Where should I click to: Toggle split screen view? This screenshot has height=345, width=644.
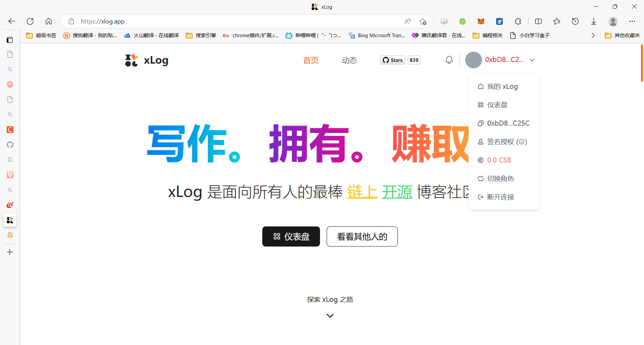(x=538, y=21)
